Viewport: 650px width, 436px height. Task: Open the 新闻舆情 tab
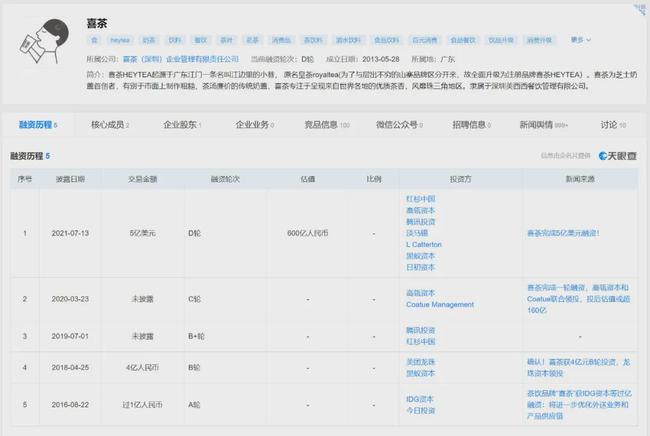click(x=543, y=125)
